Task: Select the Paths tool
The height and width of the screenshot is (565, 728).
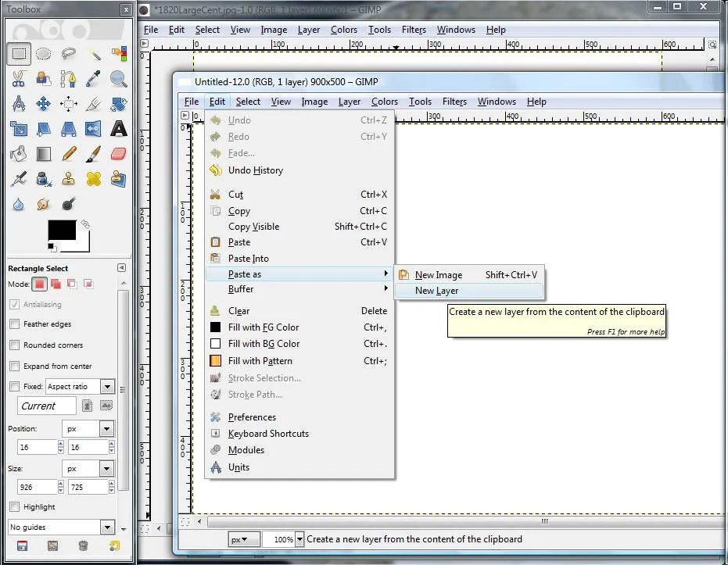Action: tap(69, 79)
